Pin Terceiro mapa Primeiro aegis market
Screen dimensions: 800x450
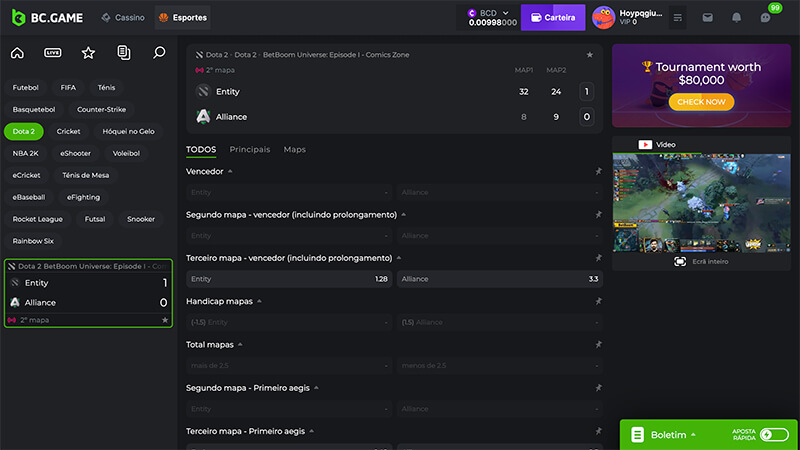(x=598, y=432)
